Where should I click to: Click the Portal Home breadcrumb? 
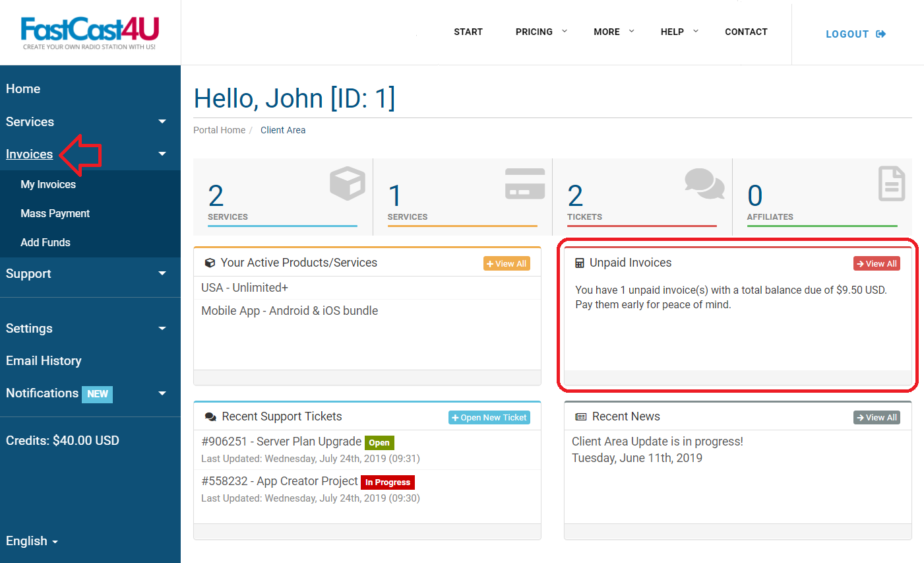(219, 130)
